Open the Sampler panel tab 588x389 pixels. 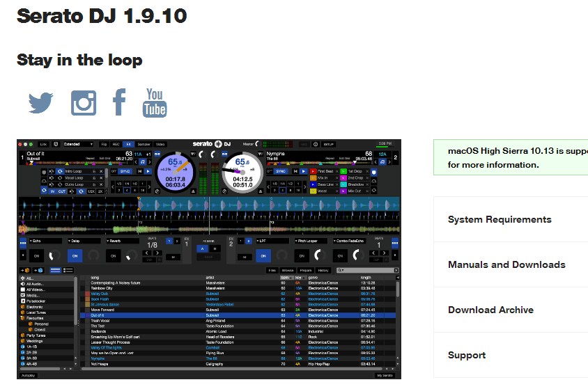(x=144, y=144)
